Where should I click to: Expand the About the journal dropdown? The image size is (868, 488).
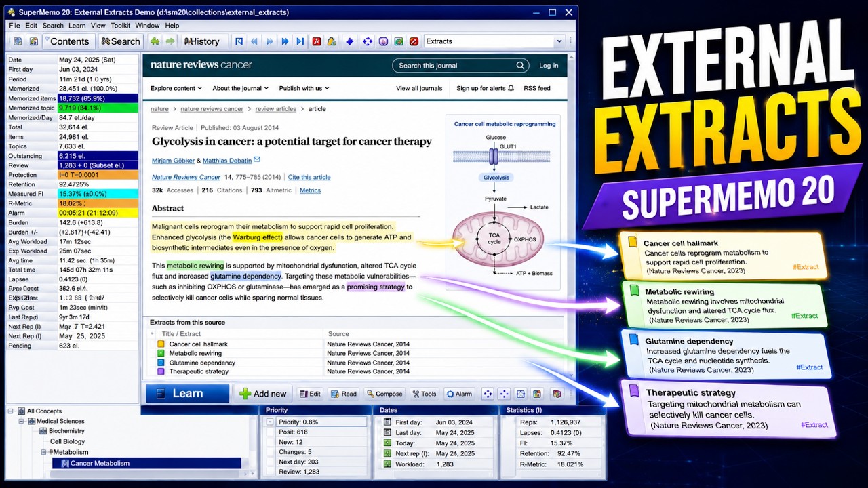coord(240,88)
